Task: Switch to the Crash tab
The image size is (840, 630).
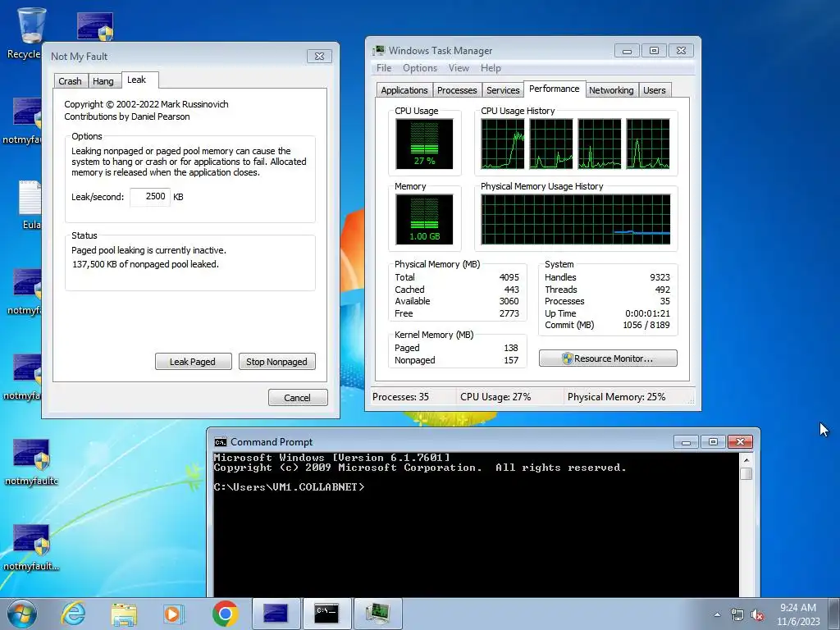Action: coord(71,81)
